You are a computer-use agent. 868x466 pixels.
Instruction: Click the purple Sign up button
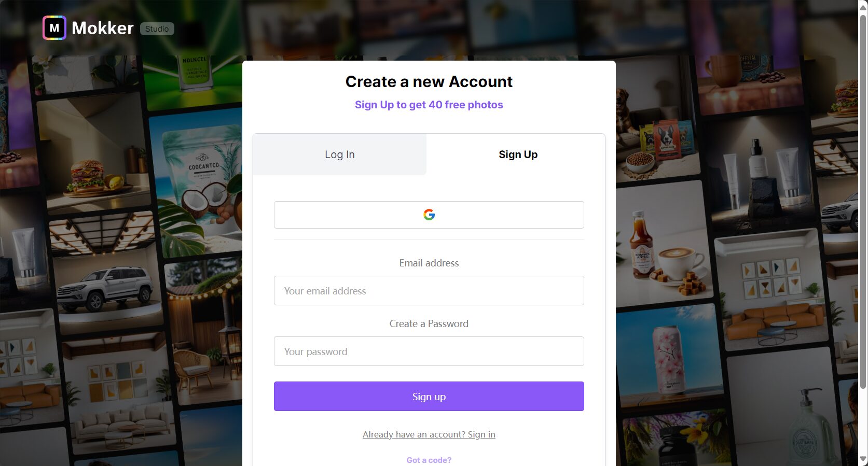(x=429, y=396)
